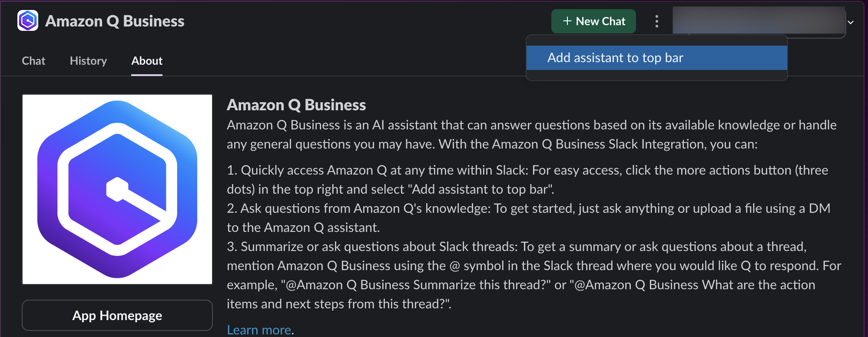Open the three-dot more actions menu

(x=656, y=21)
